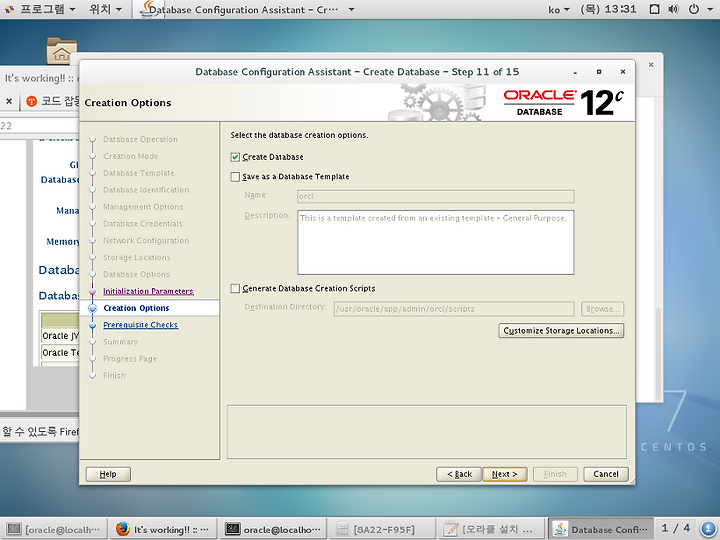Click Database Template step label
Viewport: 720px width, 540px height.
[x=139, y=173]
